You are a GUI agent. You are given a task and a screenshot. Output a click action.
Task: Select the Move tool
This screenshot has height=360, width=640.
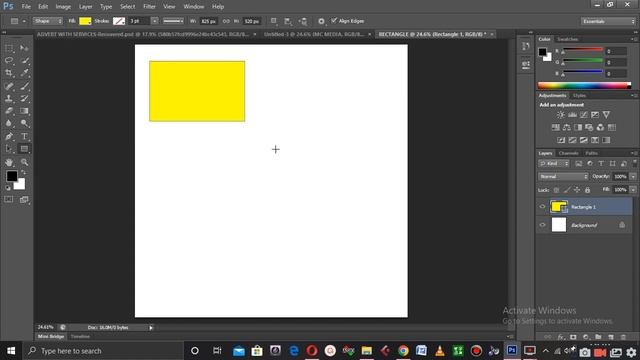(24, 48)
